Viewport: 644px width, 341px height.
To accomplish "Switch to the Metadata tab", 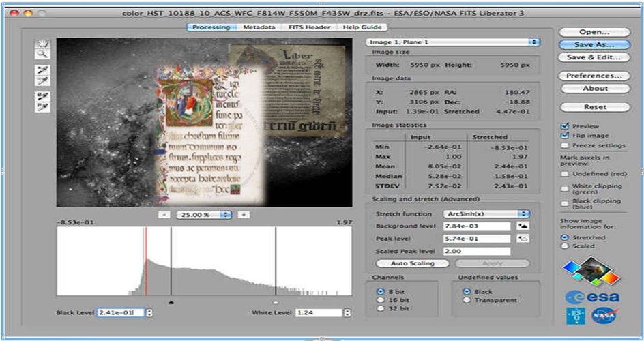I will [259, 27].
